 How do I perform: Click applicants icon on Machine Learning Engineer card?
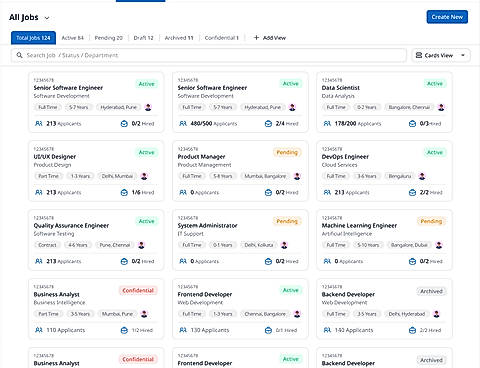point(327,261)
